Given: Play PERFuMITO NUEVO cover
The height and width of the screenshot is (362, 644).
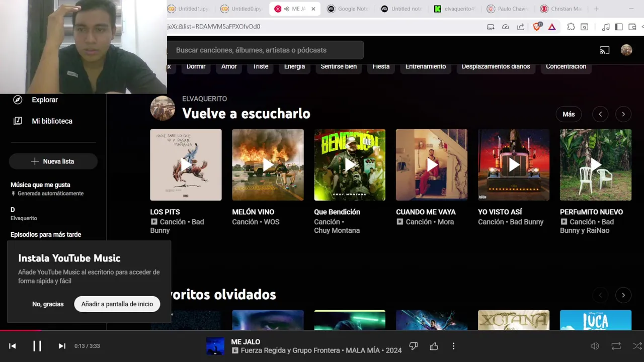Looking at the screenshot, I should 596,165.
